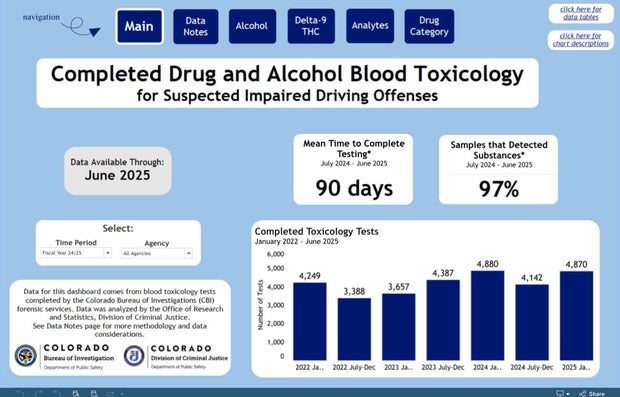
Task: Click the revert icon in bottom toolbar
Action: pyautogui.click(x=56, y=394)
